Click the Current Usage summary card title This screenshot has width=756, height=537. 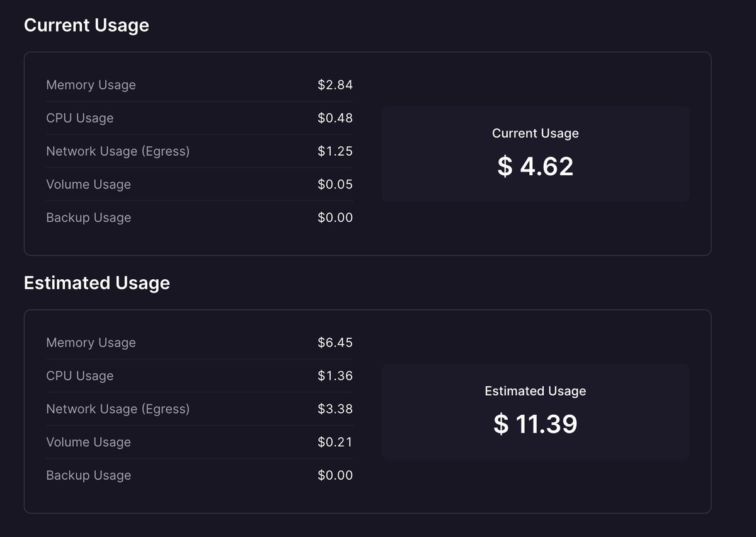click(x=535, y=134)
